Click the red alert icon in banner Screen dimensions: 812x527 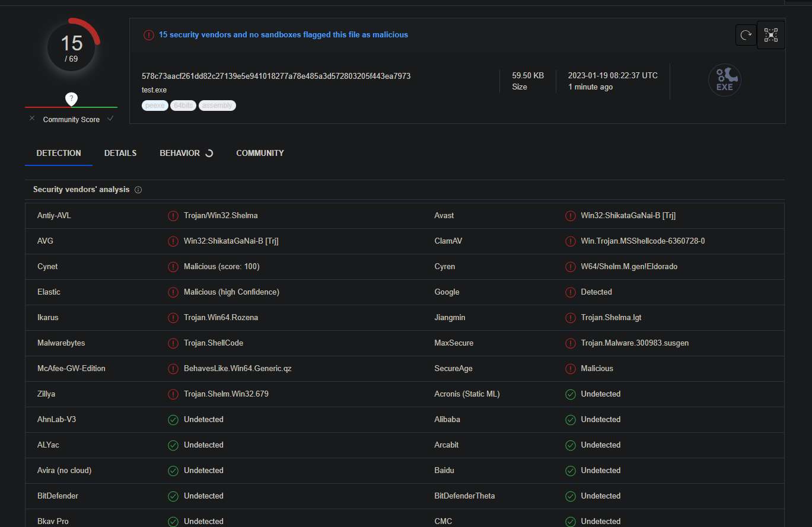(x=149, y=35)
